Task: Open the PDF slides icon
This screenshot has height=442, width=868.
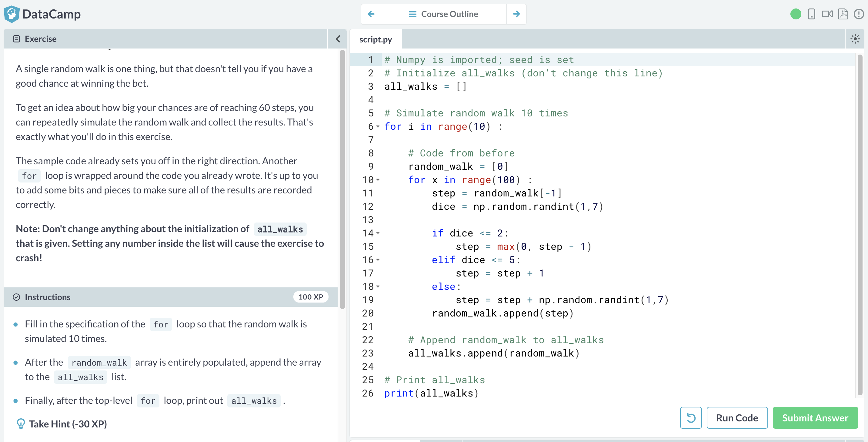Action: pos(843,14)
